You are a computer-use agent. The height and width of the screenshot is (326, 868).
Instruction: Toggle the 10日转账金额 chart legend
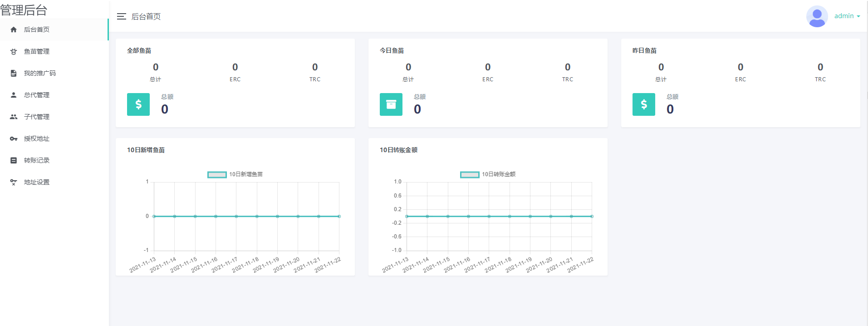click(x=488, y=174)
